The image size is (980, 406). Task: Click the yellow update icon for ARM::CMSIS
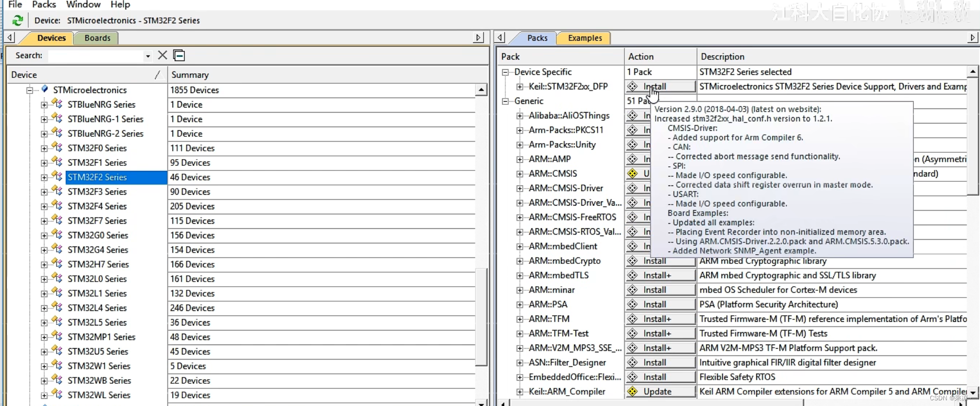(633, 174)
